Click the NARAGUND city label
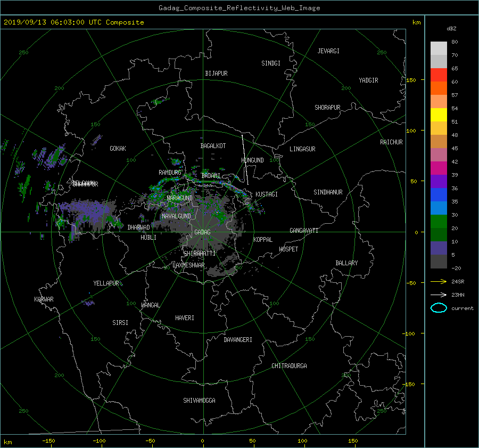Screen dimensions: 479x448 click(180, 198)
